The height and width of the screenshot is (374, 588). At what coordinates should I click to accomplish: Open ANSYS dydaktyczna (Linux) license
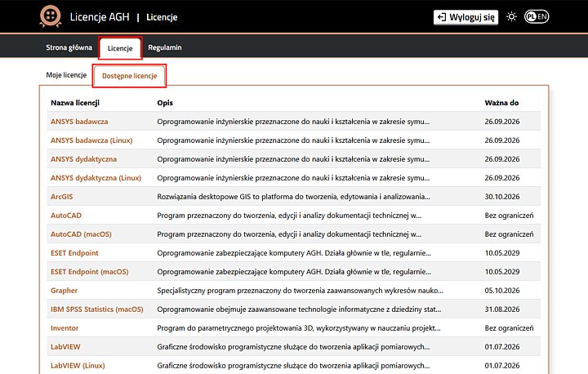pyautogui.click(x=96, y=178)
